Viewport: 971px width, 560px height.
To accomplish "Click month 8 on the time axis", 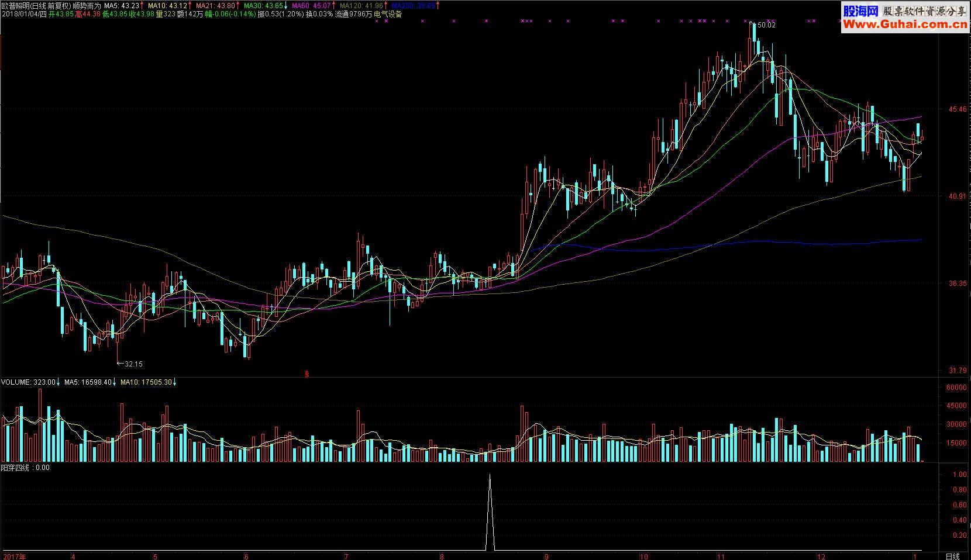I will [442, 556].
